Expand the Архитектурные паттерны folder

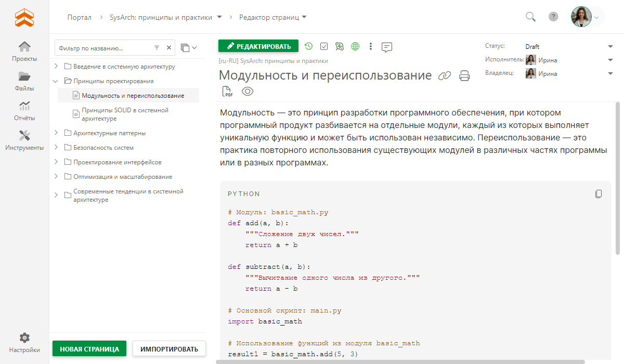56,133
